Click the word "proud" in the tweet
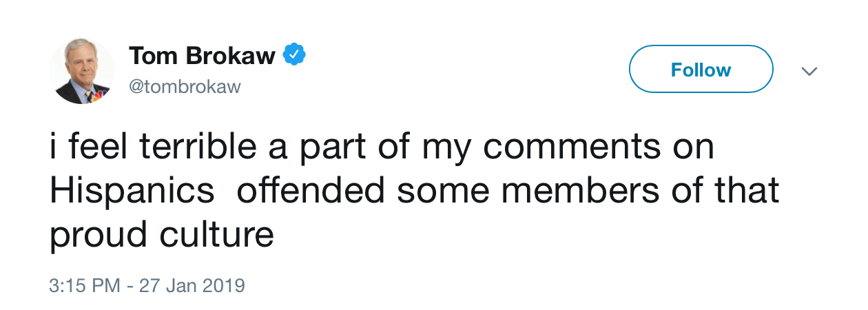This screenshot has width=868, height=310. 99,235
